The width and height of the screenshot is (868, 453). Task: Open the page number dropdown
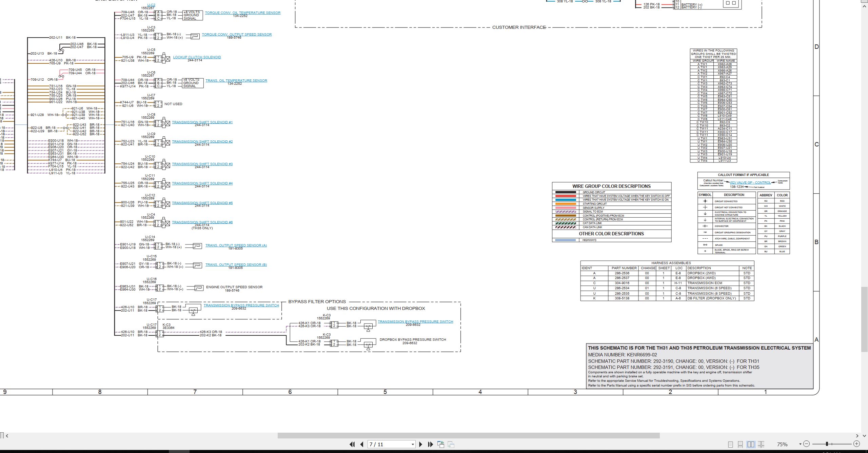pos(413,445)
